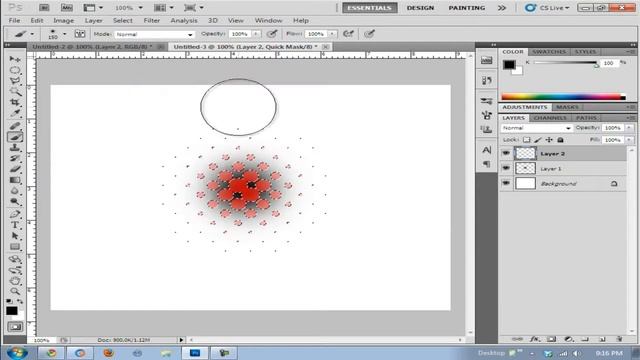Select the Pen tool
Image resolution: width=640 pixels, height=360 pixels.
[x=15, y=214]
